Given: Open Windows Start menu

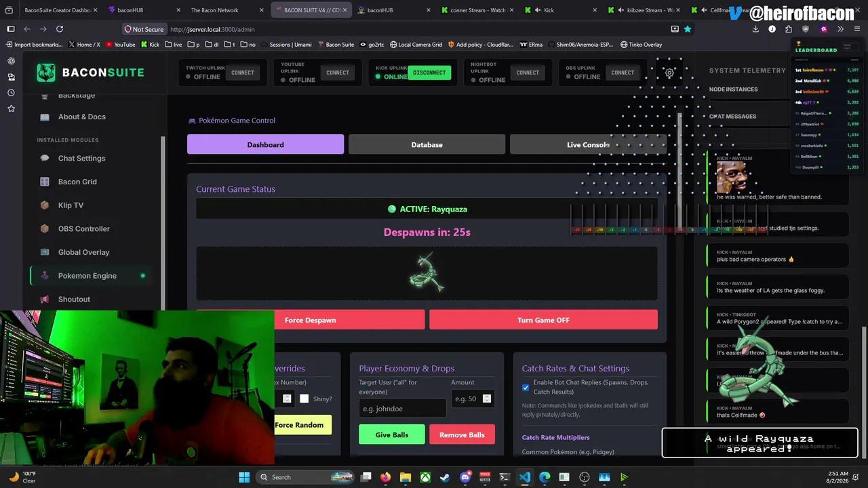Looking at the screenshot, I should coord(244,477).
